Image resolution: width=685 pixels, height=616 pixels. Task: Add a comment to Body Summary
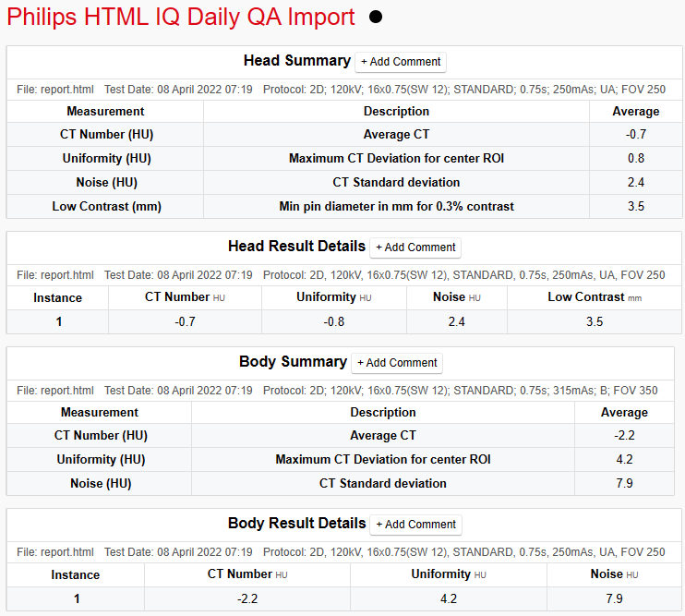398,363
